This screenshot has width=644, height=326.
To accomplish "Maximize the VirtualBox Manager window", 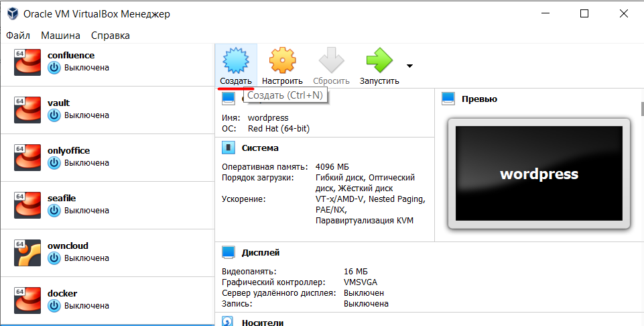I will [x=584, y=13].
